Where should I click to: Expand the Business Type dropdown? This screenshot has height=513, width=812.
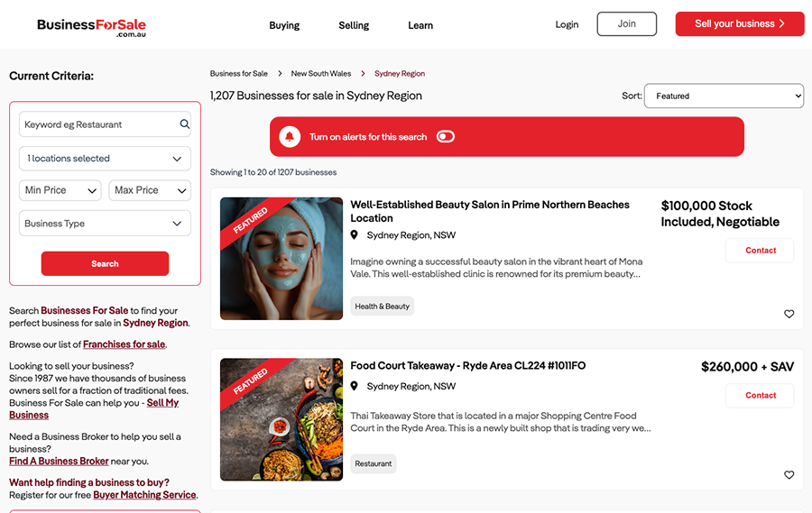106,223
